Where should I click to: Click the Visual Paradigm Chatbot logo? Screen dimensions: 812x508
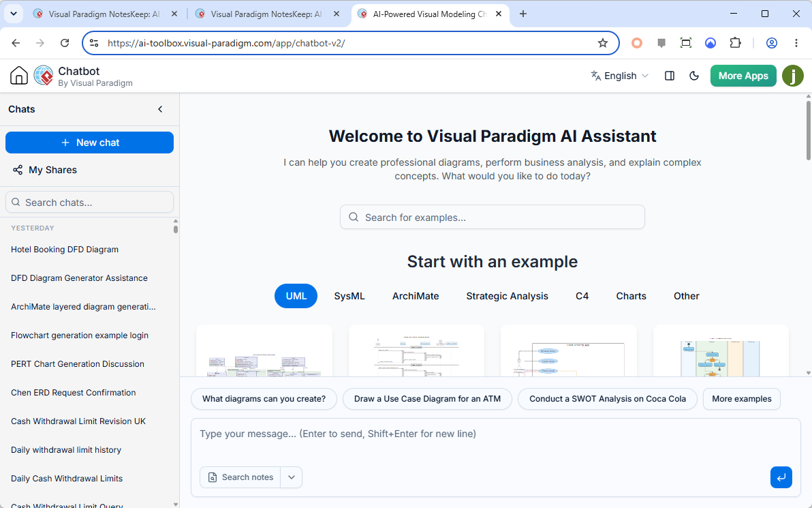[44, 76]
